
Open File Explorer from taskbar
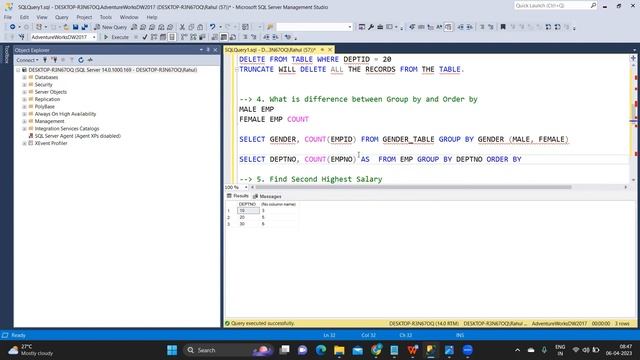[339, 350]
